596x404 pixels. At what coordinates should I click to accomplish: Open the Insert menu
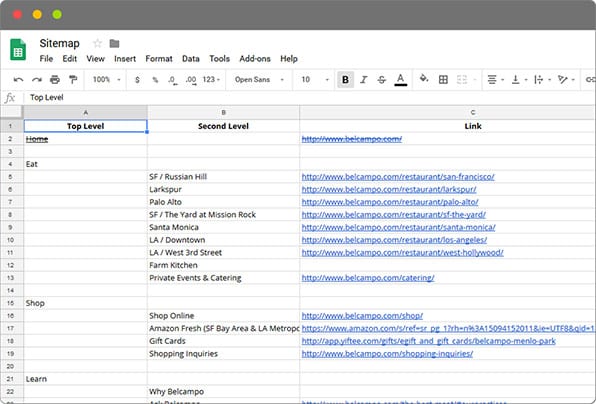coord(125,59)
